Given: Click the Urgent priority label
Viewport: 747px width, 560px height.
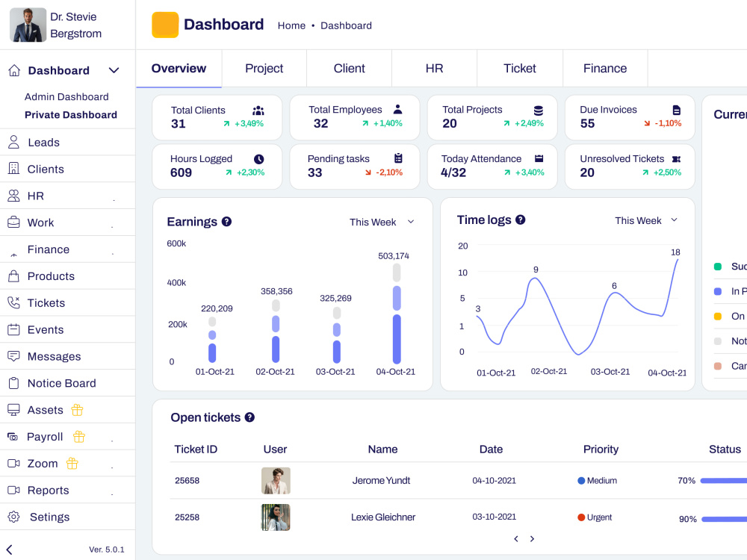Looking at the screenshot, I should [599, 517].
